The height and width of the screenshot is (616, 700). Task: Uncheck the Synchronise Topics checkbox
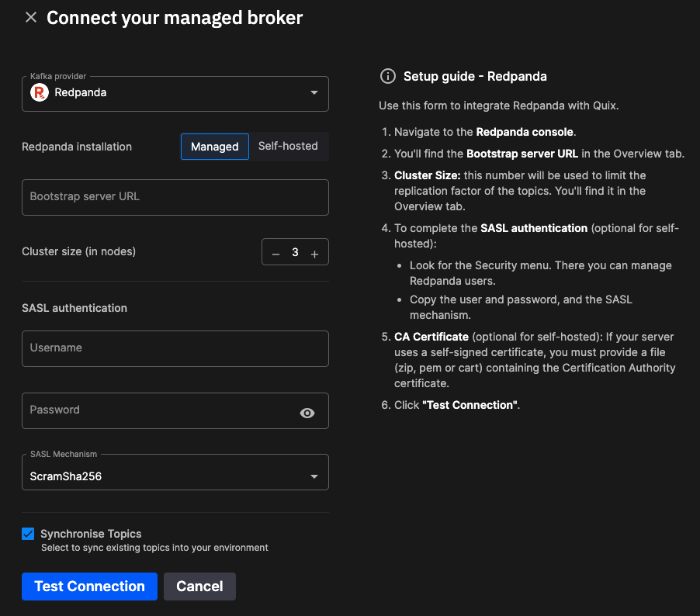point(29,534)
